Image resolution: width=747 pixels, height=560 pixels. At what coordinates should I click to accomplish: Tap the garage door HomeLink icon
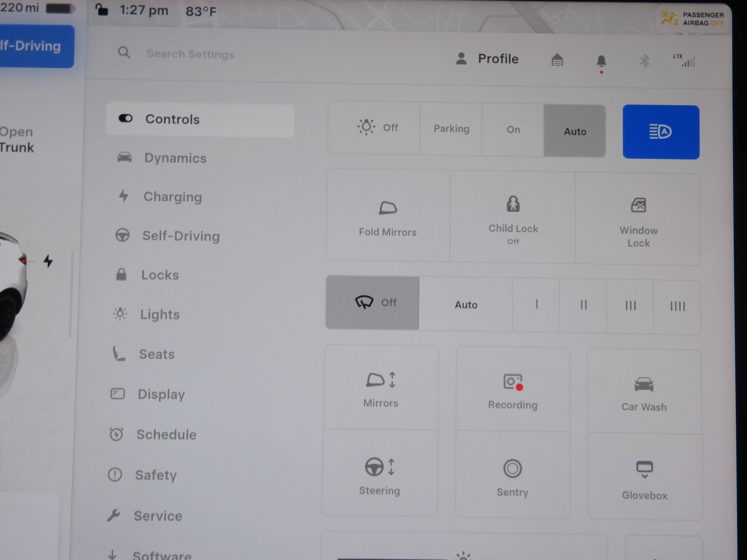point(557,60)
